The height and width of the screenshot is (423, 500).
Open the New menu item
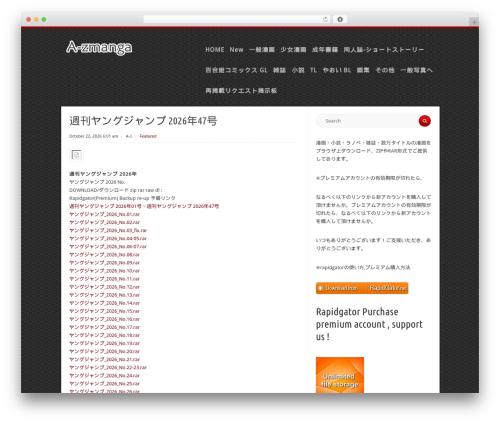click(236, 50)
